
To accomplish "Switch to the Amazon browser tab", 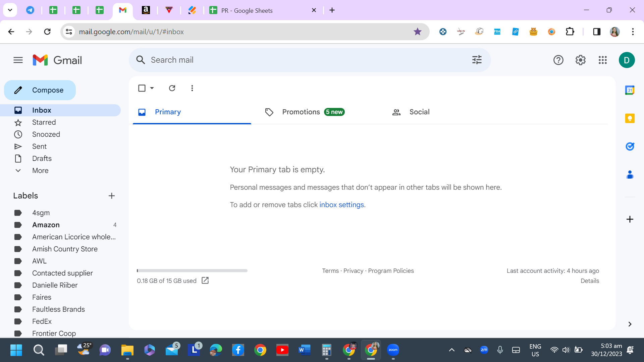I will tap(146, 10).
